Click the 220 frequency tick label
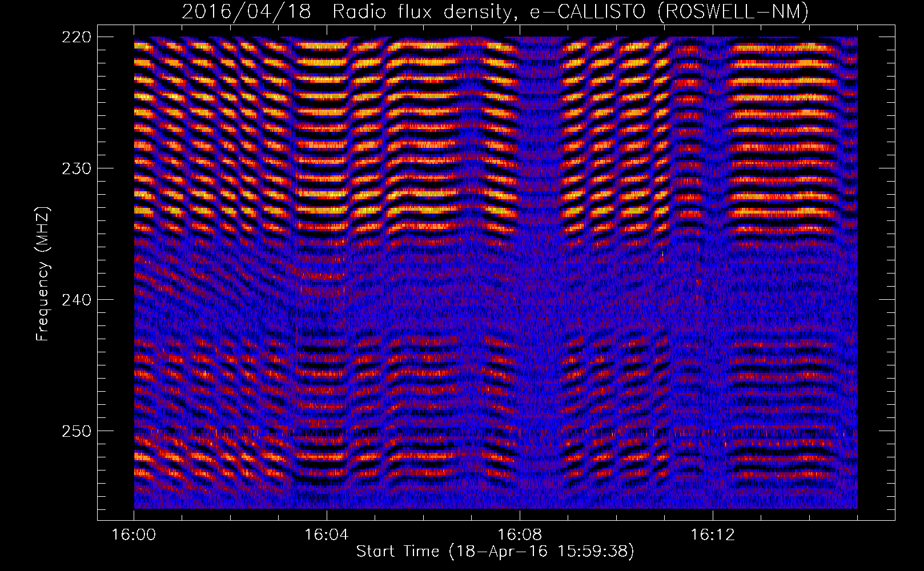 pyautogui.click(x=75, y=37)
